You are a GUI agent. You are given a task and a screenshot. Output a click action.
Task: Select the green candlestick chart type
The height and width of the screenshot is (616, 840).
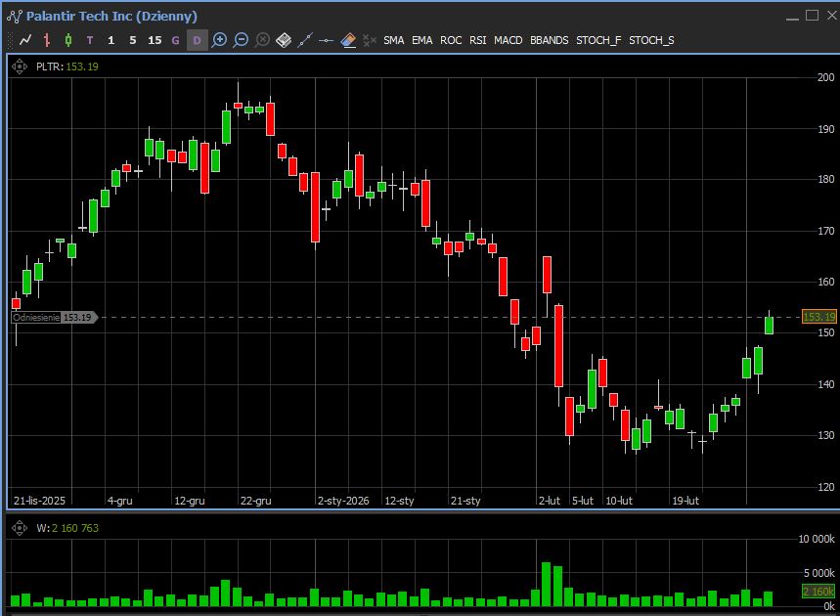pos(68,40)
